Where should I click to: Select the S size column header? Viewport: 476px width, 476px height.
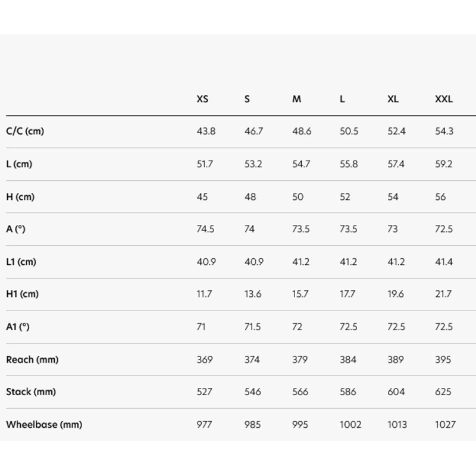(247, 99)
